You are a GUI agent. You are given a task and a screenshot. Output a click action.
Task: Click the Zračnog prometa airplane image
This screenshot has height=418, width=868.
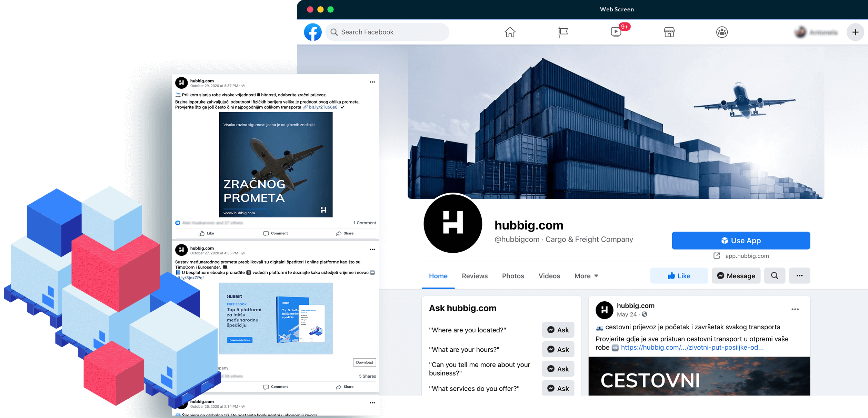(x=276, y=165)
